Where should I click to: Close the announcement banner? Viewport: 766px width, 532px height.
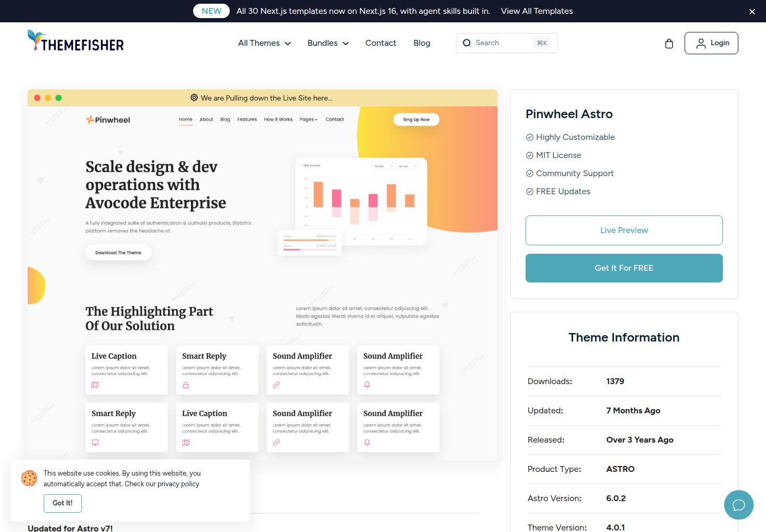pyautogui.click(x=752, y=12)
